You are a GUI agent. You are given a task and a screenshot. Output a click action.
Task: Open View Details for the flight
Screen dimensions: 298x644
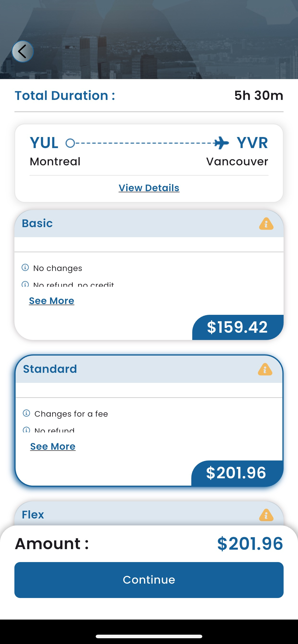[x=149, y=188]
